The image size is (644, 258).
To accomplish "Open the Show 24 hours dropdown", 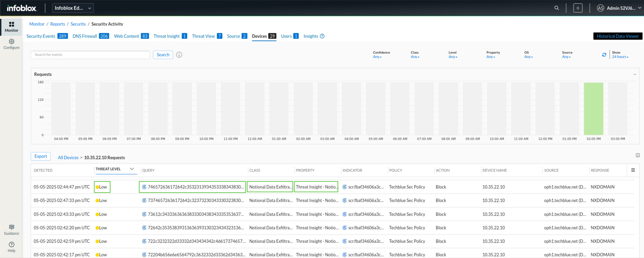I will 620,57.
